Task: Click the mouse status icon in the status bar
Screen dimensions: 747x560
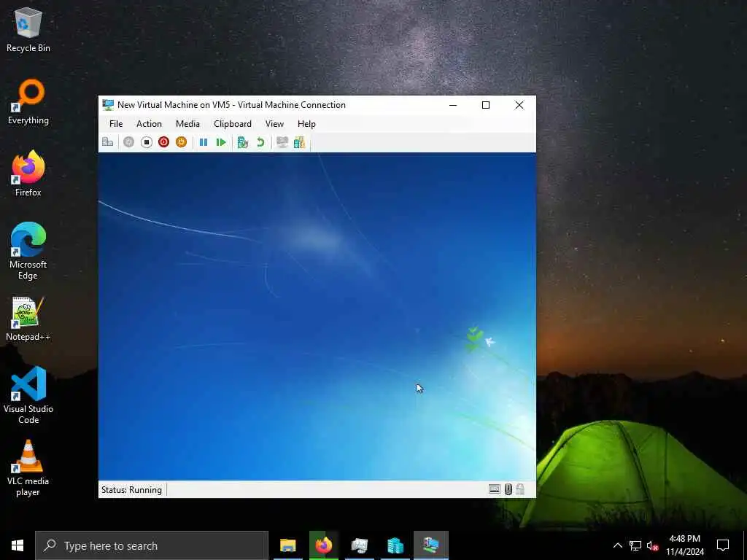Action: 508,489
